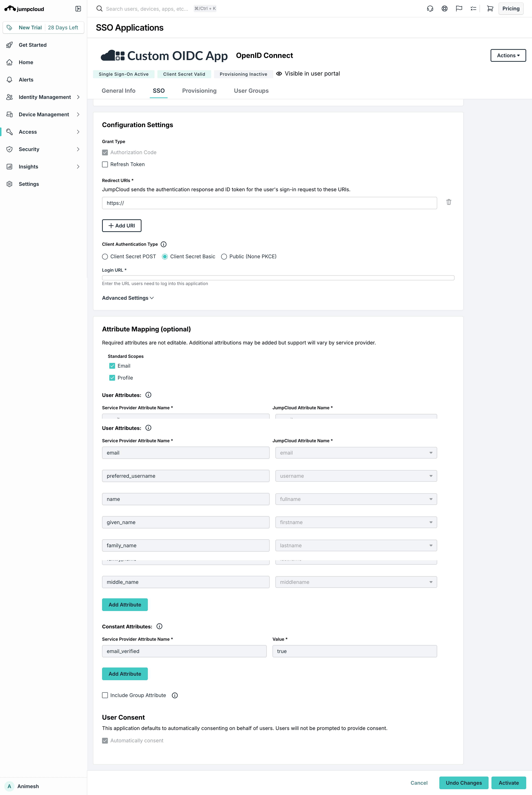532x795 pixels.
Task: Open the headset support icon
Action: tap(430, 9)
